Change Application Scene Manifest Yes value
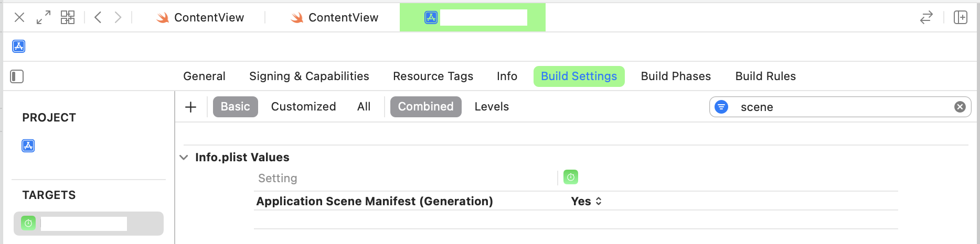980x244 pixels. [x=587, y=201]
